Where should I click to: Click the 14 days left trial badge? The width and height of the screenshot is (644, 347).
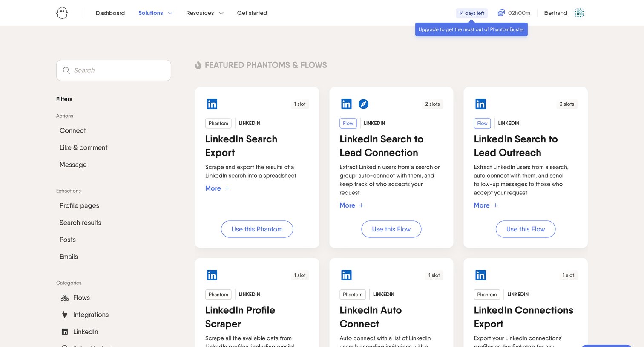click(471, 13)
